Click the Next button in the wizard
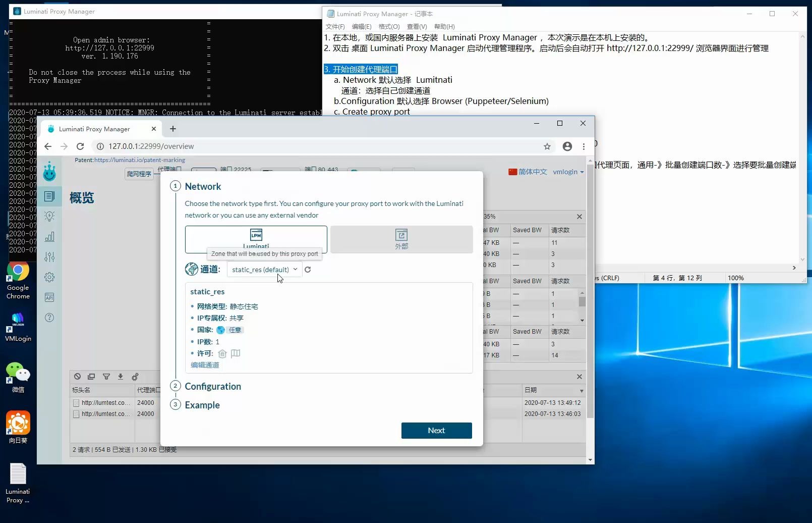The image size is (812, 523). tap(437, 431)
